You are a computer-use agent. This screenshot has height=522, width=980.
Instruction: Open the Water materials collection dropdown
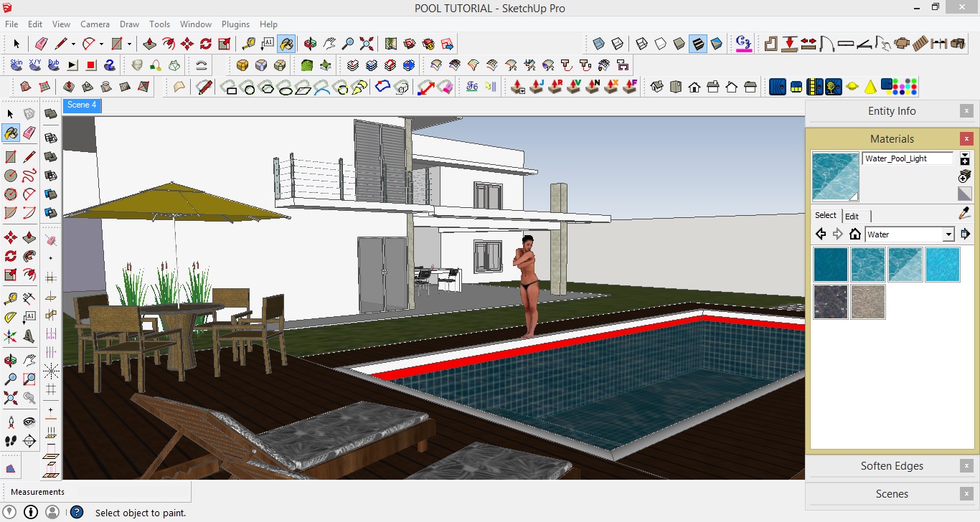[948, 234]
